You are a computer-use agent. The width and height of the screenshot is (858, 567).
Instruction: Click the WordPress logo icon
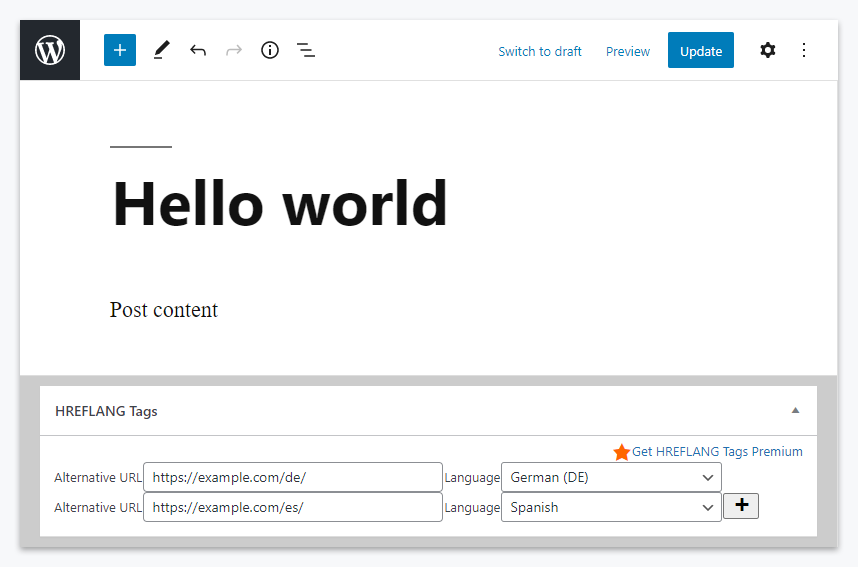50,50
